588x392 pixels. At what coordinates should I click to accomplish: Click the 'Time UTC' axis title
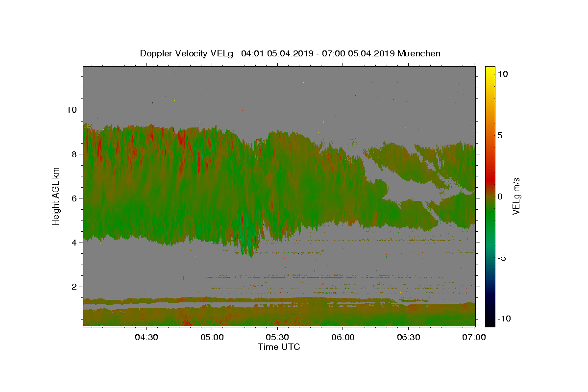point(279,347)
